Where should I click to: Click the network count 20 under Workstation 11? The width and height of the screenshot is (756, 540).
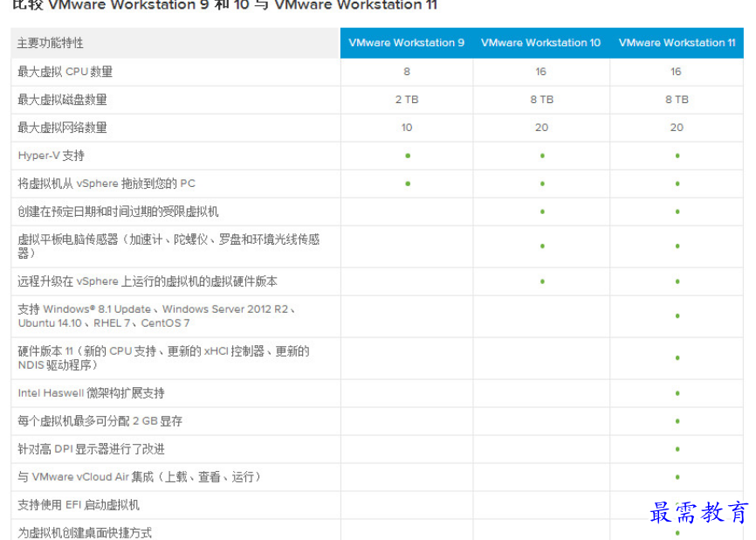(x=677, y=128)
